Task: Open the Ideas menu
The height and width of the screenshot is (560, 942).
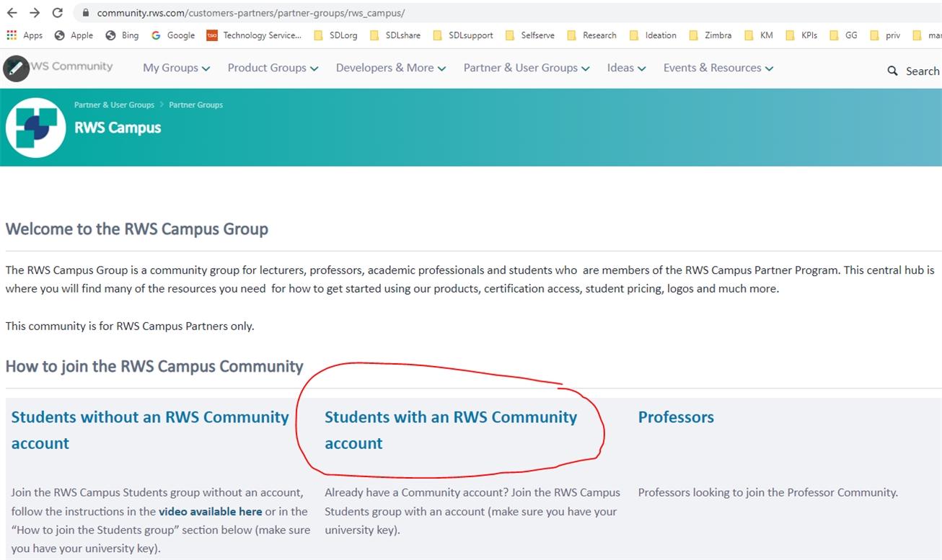Action: (626, 68)
